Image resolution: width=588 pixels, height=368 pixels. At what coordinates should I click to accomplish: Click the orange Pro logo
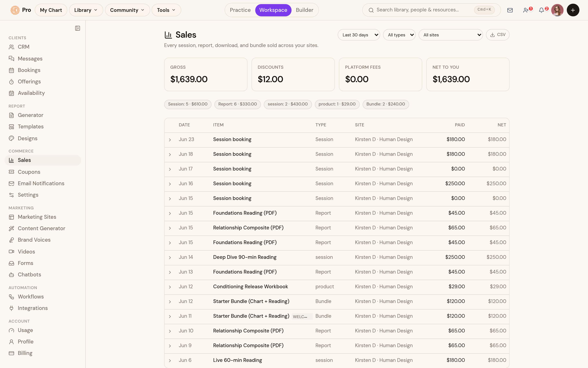[15, 10]
